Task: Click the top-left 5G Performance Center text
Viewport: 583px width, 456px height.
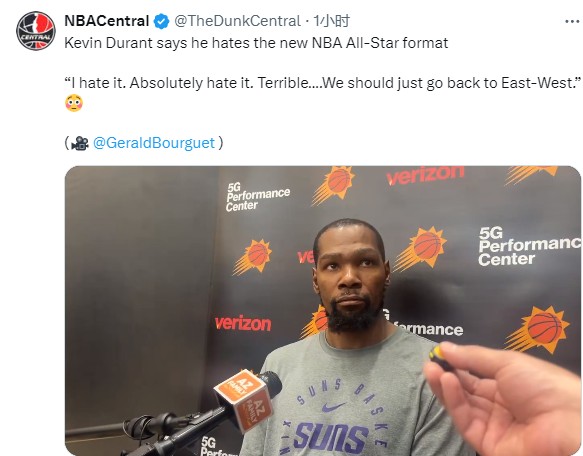Action: (257, 197)
